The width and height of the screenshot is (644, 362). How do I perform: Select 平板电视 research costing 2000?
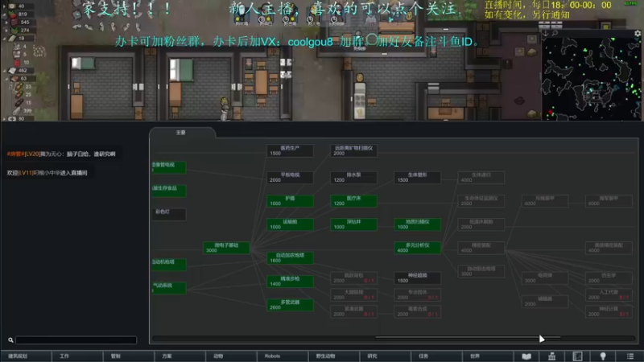tap(290, 177)
